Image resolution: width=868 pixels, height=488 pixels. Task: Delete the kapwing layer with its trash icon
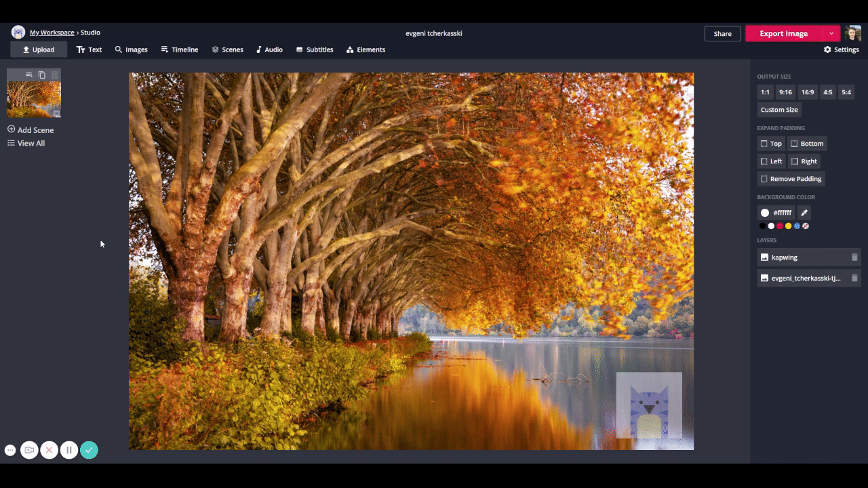[854, 258]
